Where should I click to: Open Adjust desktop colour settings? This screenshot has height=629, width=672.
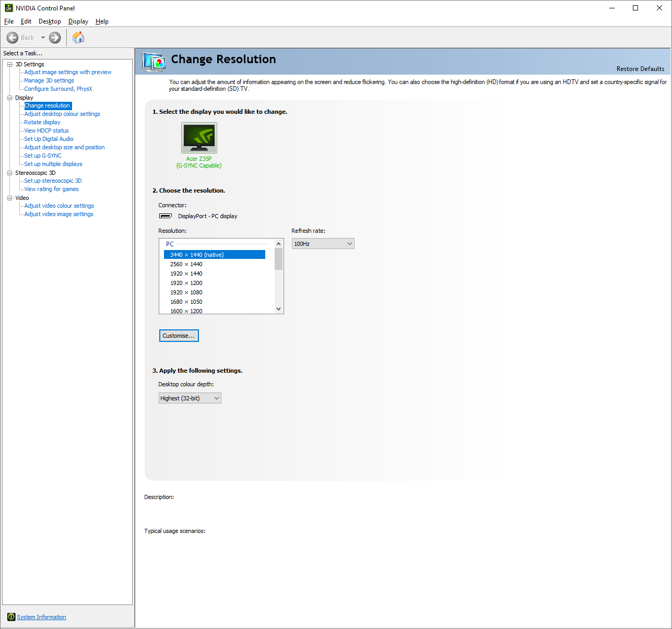[62, 114]
